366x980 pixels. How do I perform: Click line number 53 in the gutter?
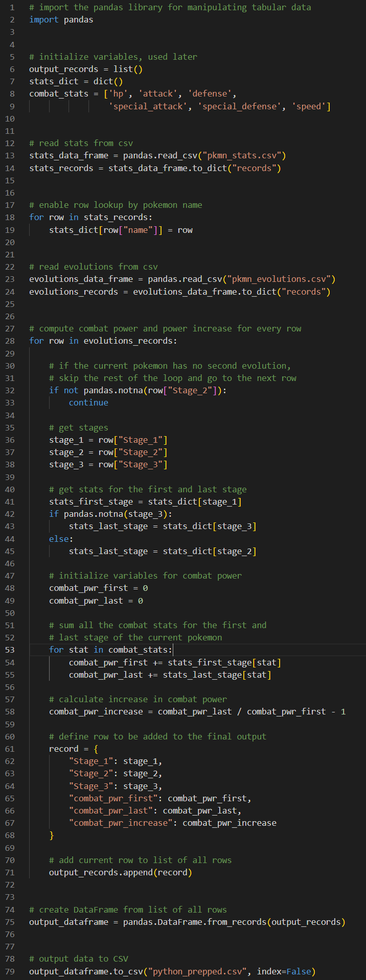point(10,650)
